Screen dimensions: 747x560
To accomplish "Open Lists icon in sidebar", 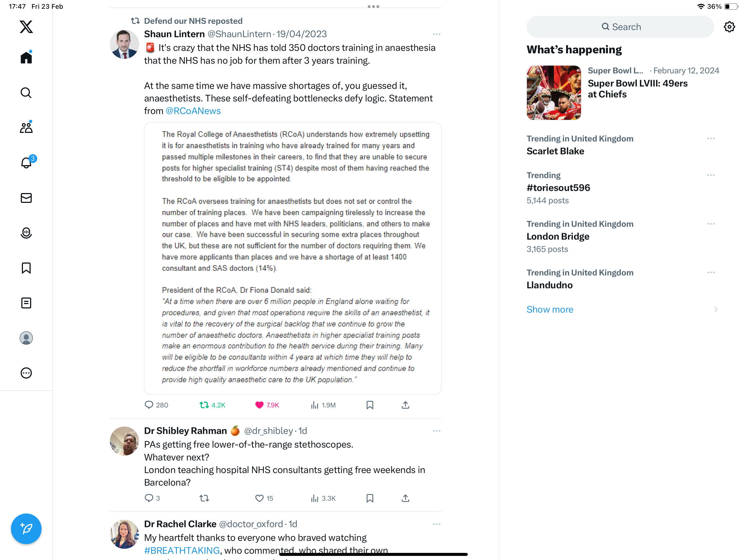I will point(26,303).
